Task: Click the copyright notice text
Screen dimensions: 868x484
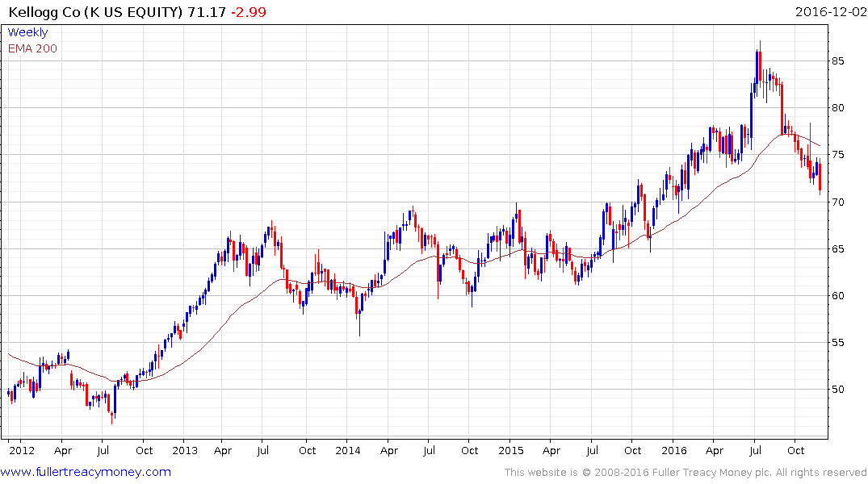Action: 686,473
